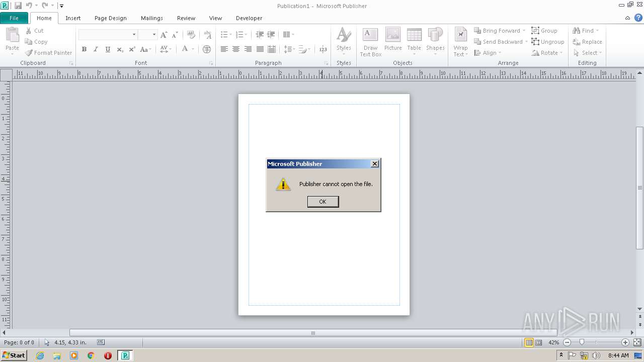Click the Shrink Font icon
The image size is (644, 362).
[175, 35]
